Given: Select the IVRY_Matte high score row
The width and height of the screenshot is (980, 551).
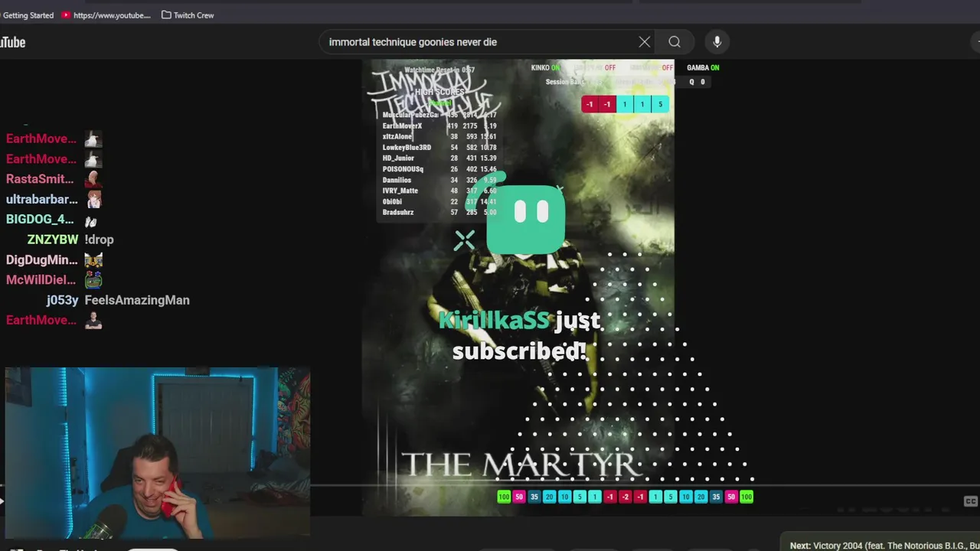Looking at the screenshot, I should (439, 191).
